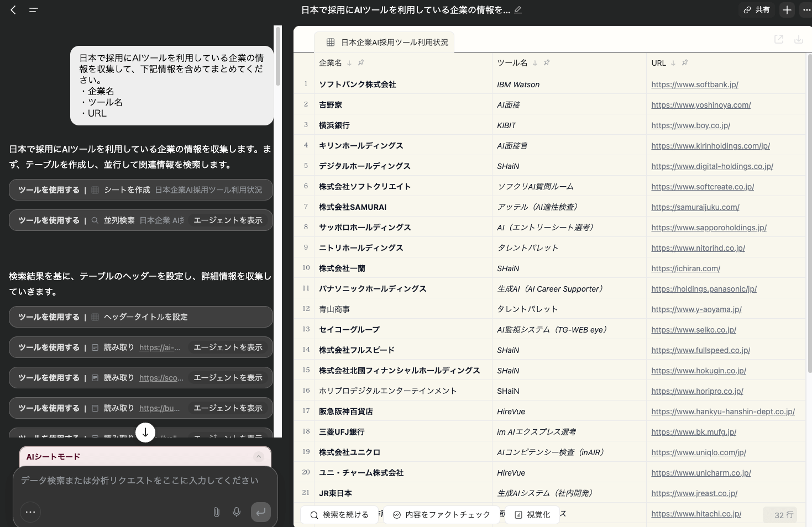Image resolution: width=812 pixels, height=527 pixels.
Task: Collapse the AIシートモード panel
Action: coord(258,456)
